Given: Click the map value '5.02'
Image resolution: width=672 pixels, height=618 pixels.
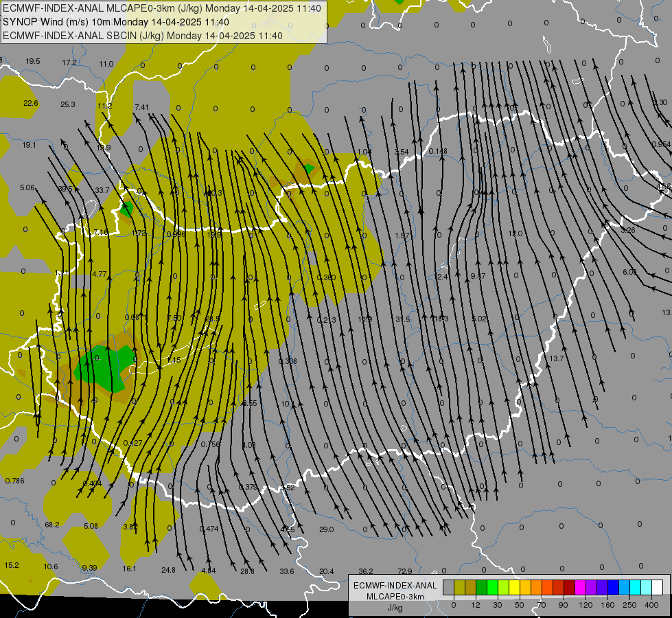Looking at the screenshot, I should (x=479, y=319).
